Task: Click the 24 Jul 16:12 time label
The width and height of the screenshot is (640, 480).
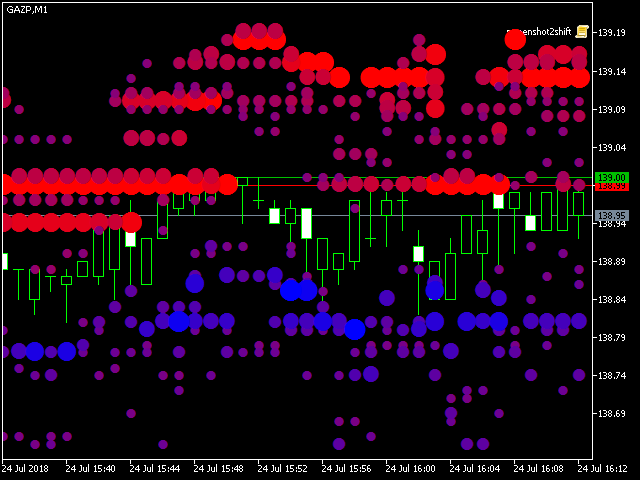Action: pyautogui.click(x=603, y=468)
